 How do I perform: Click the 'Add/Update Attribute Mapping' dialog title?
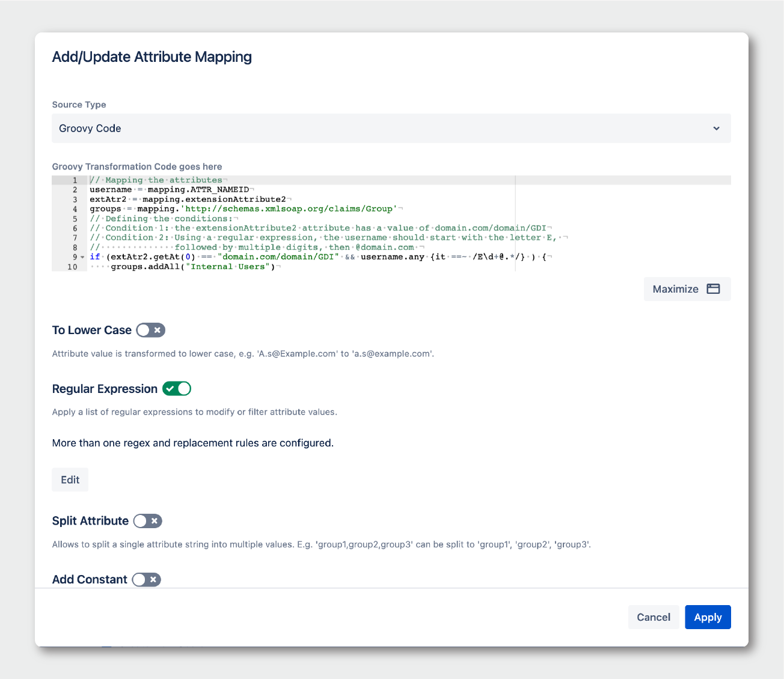152,57
